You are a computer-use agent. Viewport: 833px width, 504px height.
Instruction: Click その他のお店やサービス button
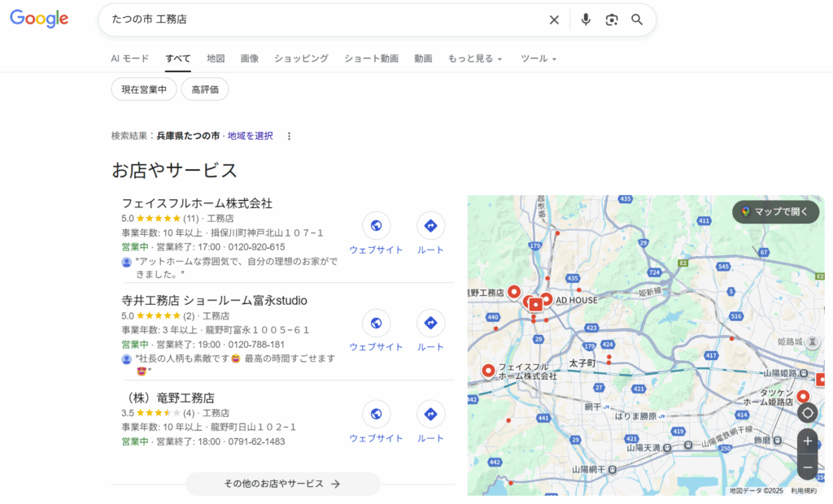tap(282, 484)
